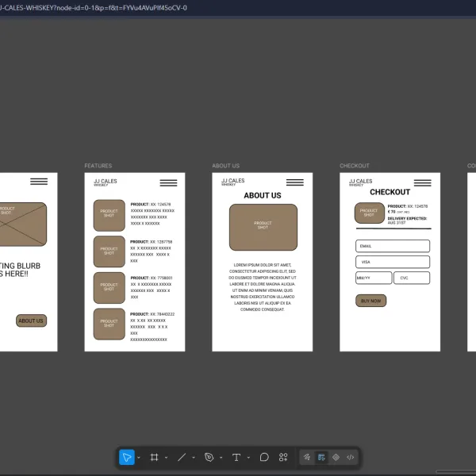Select the JJ CALES logo in FEATURES frame
The height and width of the screenshot is (476, 476).
(105, 182)
